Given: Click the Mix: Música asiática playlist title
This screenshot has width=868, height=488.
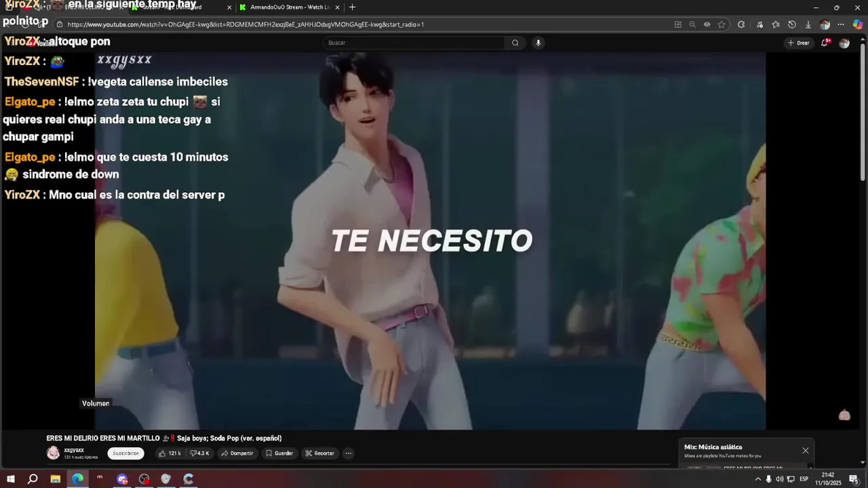Looking at the screenshot, I should [x=713, y=447].
